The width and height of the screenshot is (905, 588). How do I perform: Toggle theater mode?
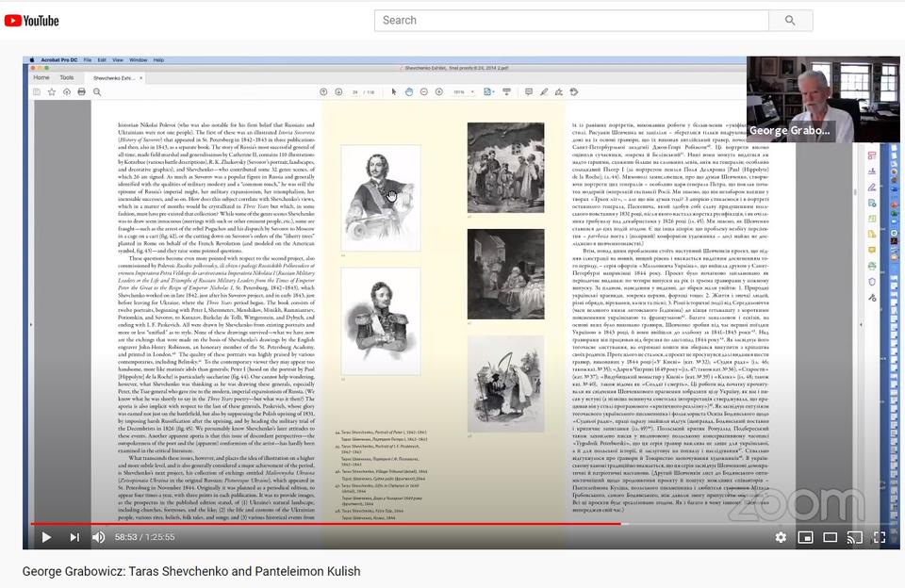click(830, 537)
